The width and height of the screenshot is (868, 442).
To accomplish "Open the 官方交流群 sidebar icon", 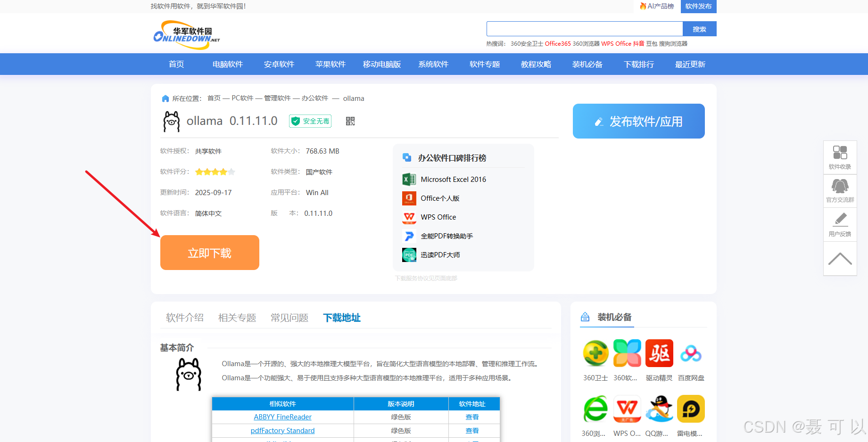I will click(x=840, y=191).
